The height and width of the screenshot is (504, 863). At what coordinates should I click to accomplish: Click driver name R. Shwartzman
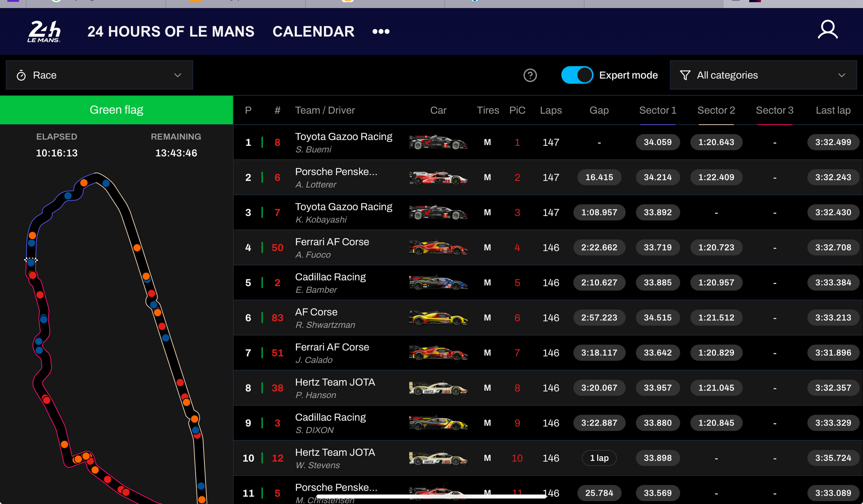click(325, 325)
